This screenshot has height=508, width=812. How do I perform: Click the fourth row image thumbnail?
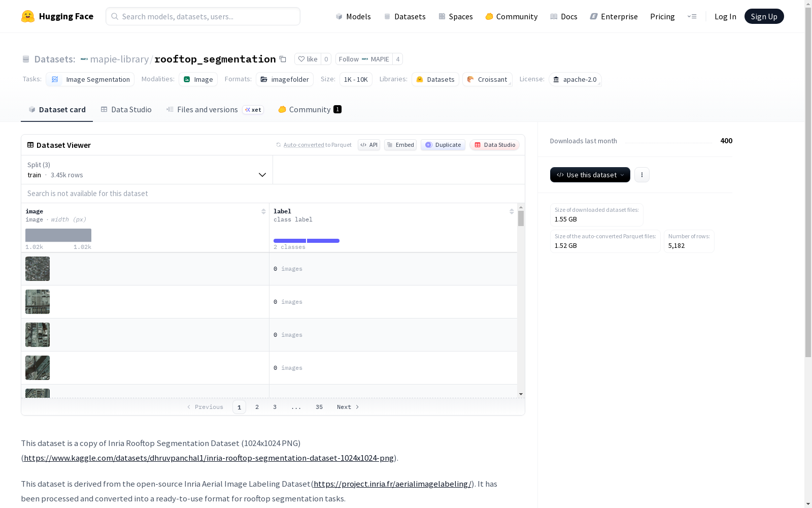[38, 368]
